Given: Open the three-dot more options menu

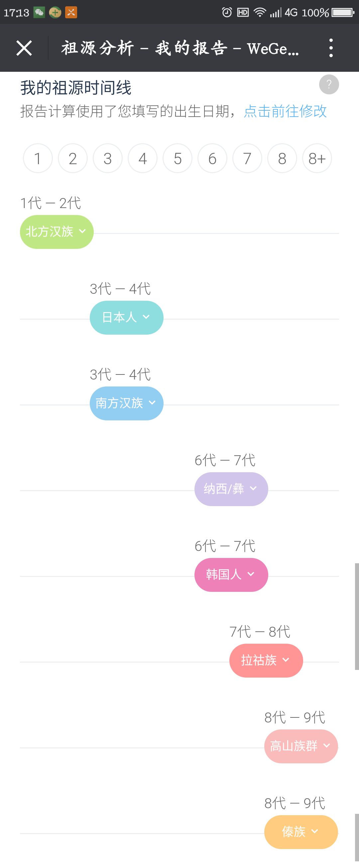Looking at the screenshot, I should [x=331, y=48].
